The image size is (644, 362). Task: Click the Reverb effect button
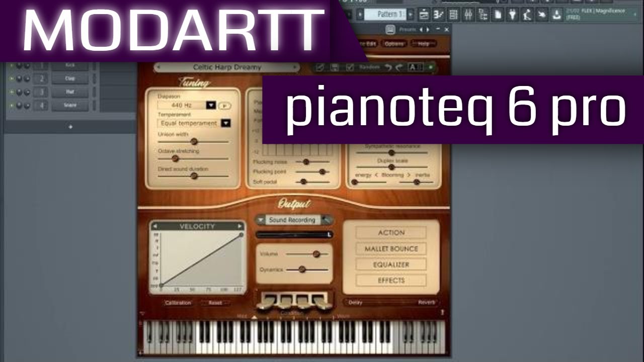[x=426, y=302]
